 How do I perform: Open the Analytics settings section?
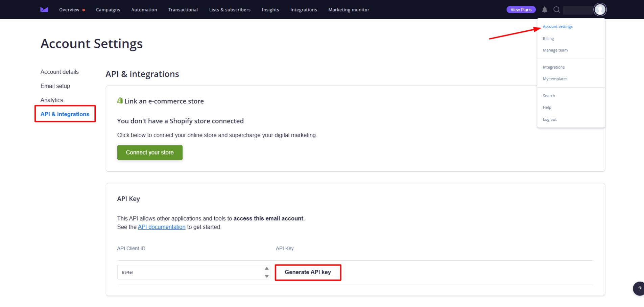[x=52, y=100]
